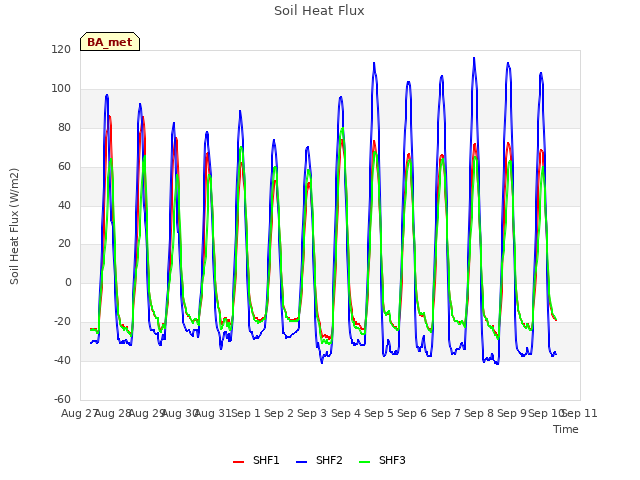Click the -60 y-axis tick label
640x480 pixels.
[62, 399]
